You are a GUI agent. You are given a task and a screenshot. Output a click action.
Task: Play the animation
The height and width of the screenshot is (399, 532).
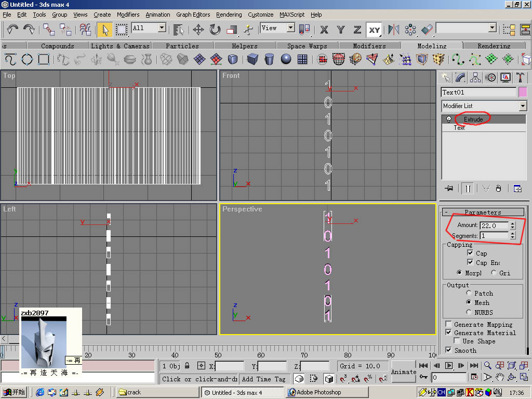coord(448,365)
